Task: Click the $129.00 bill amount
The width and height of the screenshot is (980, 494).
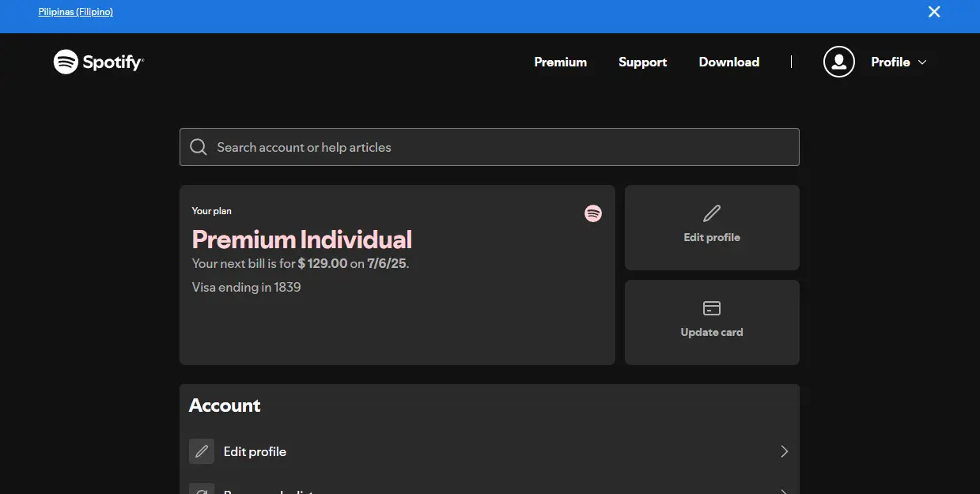Action: 323,263
